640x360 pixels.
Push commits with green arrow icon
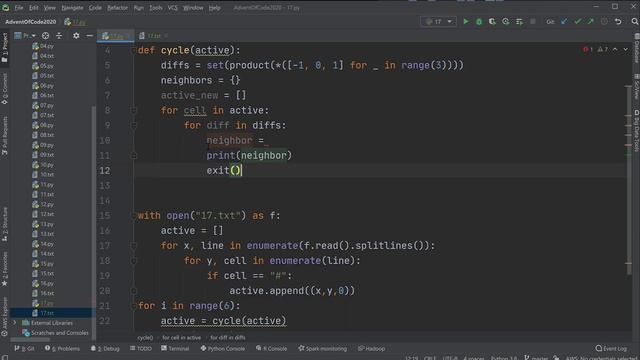pos(591,22)
